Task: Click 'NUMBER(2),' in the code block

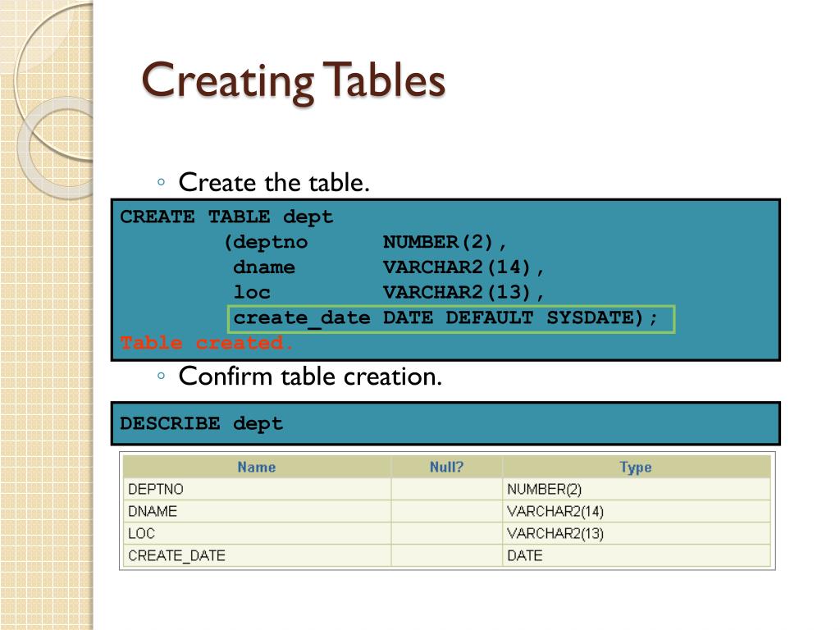Action: tap(445, 242)
